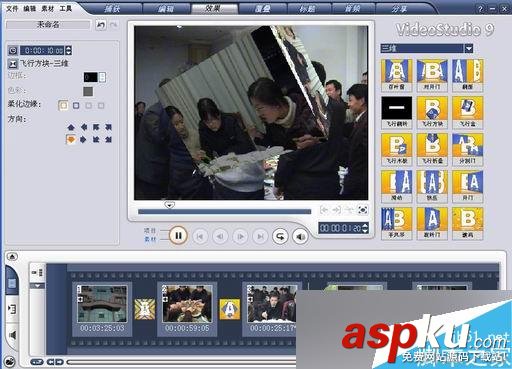Choose the 旋转门 revolving door transition
Image resolution: width=512 pixels, height=369 pixels.
coord(432,223)
